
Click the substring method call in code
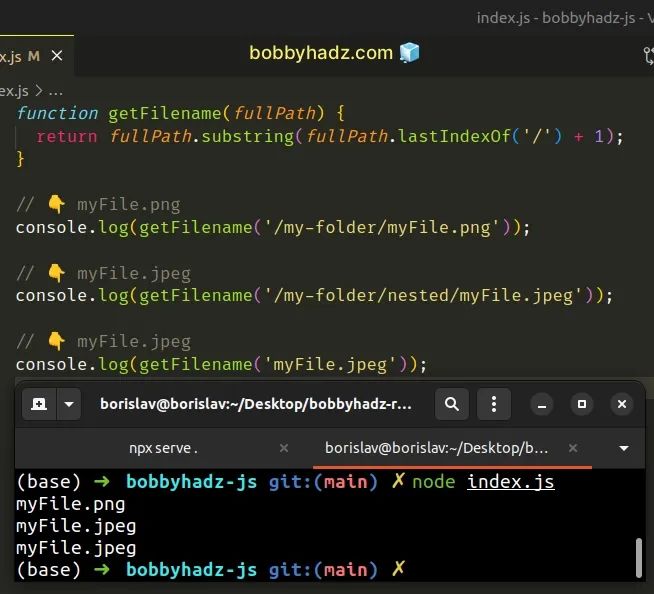click(x=248, y=136)
